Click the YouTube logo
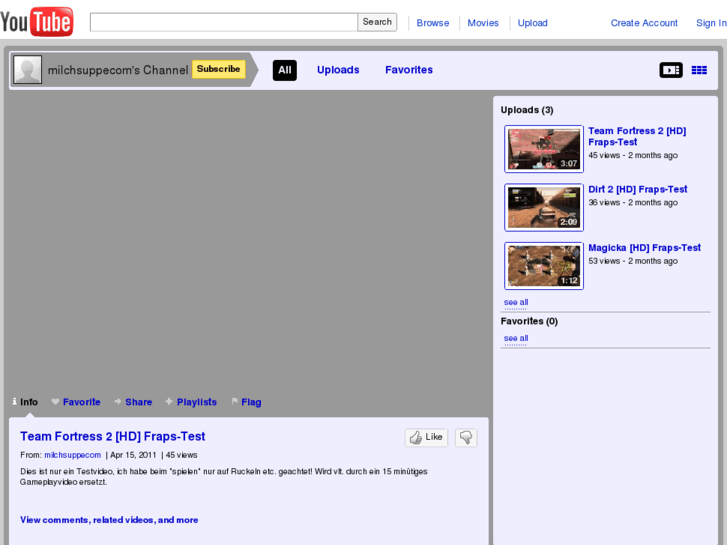The width and height of the screenshot is (727, 545). tap(37, 21)
